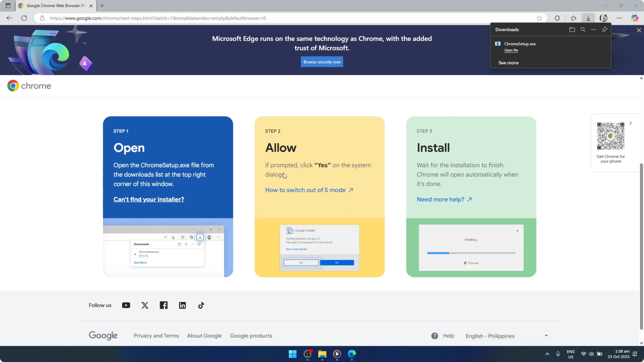Launch Copilot from the toolbar

click(635, 18)
